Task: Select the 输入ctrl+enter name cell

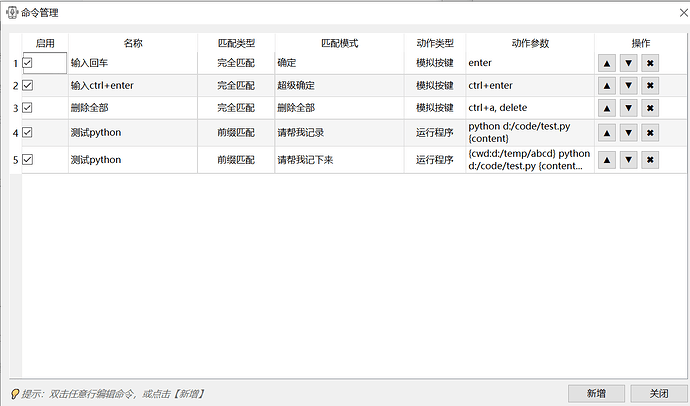Action: pos(133,86)
